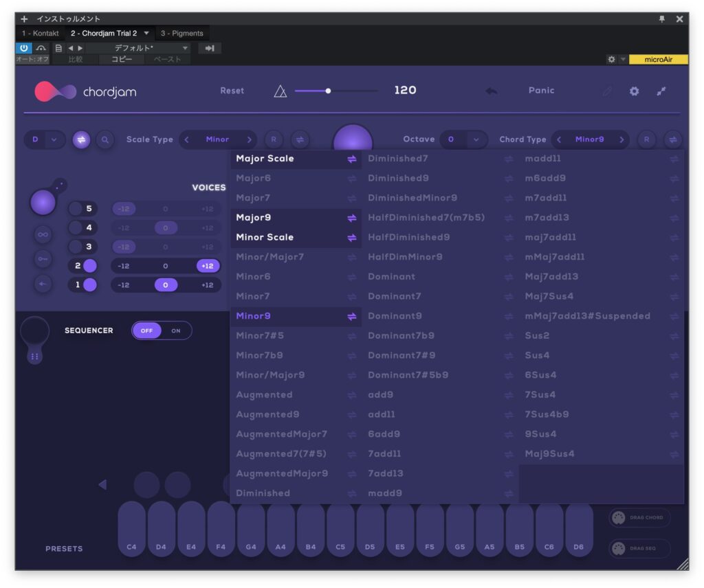The image size is (704, 588).
Task: Select Dominant7 from chord type list
Action: [x=395, y=296]
